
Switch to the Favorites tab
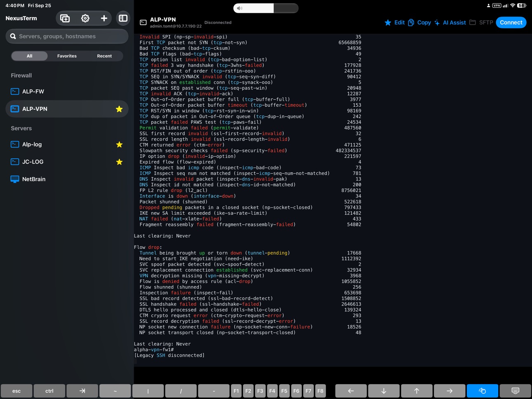[67, 56]
